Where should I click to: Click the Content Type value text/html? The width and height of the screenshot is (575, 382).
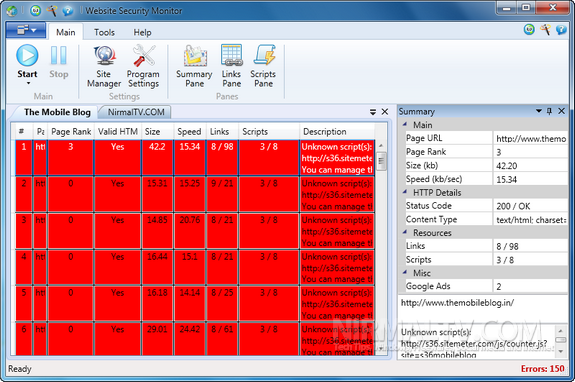(531, 220)
